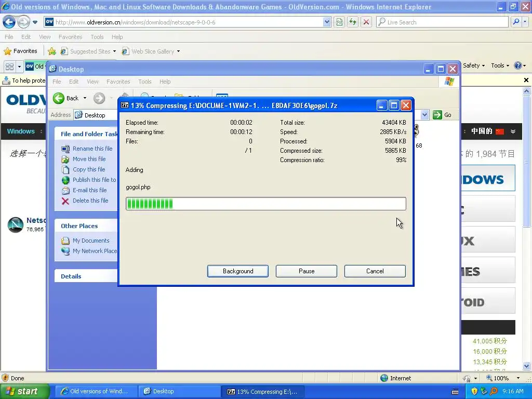Click the on-screen keyboard tray icon
The height and width of the screenshot is (399, 532).
pos(455,392)
